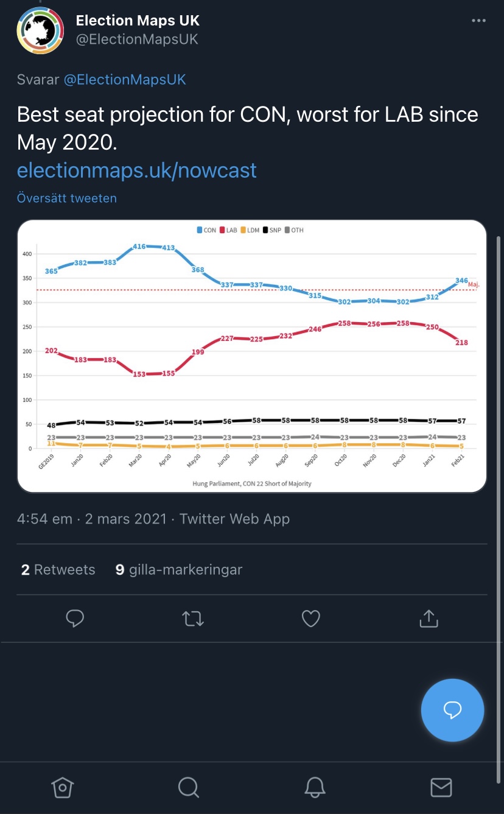Image resolution: width=504 pixels, height=814 pixels.
Task: Retweet using the arrows icon
Action: coord(193,619)
